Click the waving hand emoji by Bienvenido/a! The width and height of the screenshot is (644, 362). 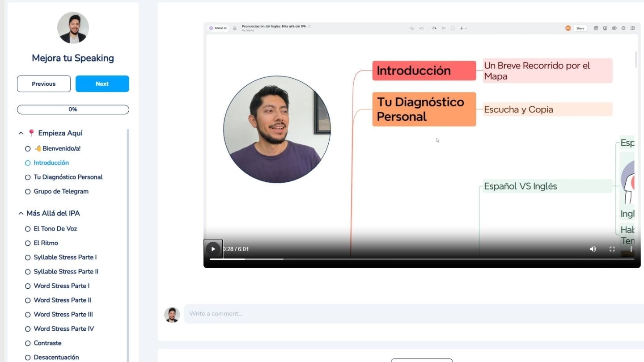[38, 148]
